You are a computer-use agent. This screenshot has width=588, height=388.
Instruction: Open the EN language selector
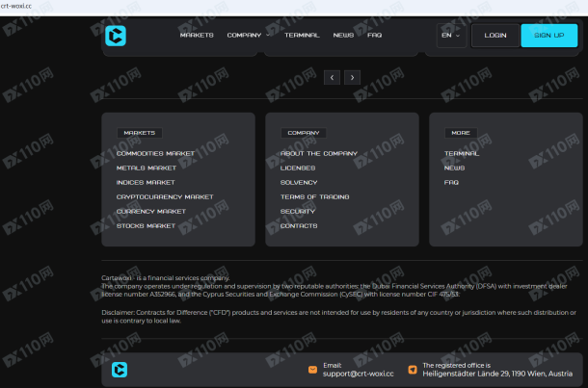click(450, 36)
